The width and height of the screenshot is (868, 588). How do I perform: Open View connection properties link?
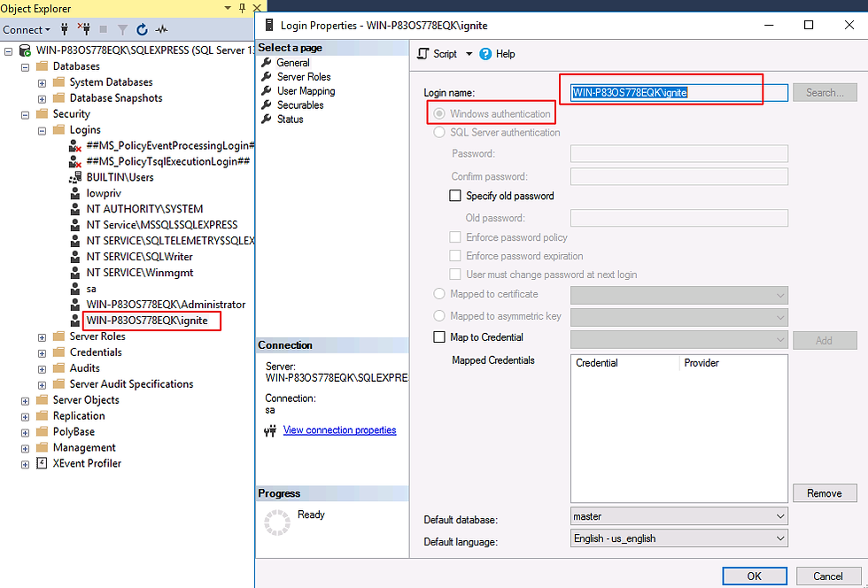pyautogui.click(x=339, y=430)
